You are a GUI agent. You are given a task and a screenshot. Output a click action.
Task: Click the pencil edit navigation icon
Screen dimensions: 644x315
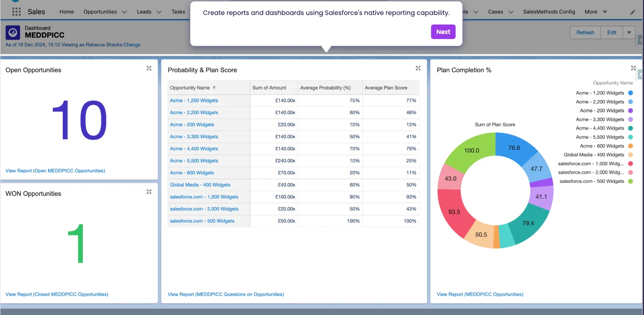click(x=633, y=12)
